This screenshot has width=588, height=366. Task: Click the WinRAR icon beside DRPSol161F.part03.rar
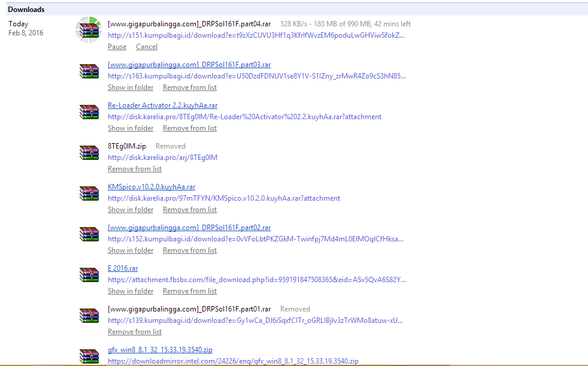[89, 71]
